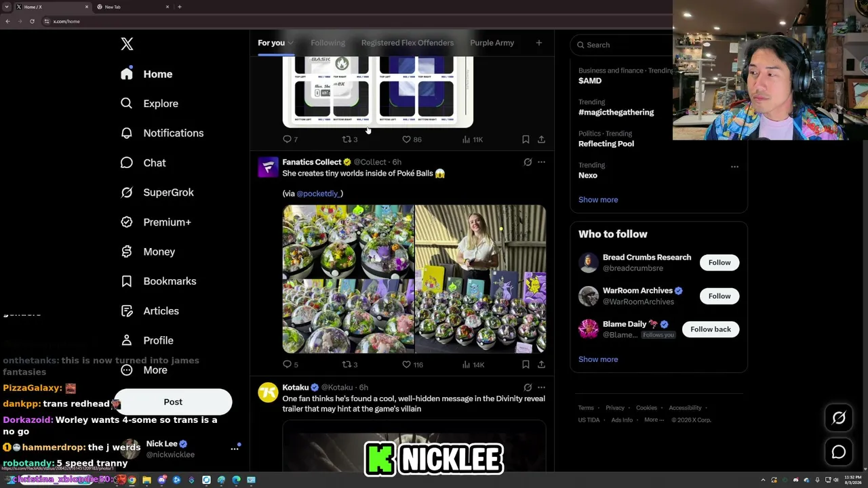Go back using the browser back arrow
The width and height of the screenshot is (868, 488).
click(x=7, y=21)
